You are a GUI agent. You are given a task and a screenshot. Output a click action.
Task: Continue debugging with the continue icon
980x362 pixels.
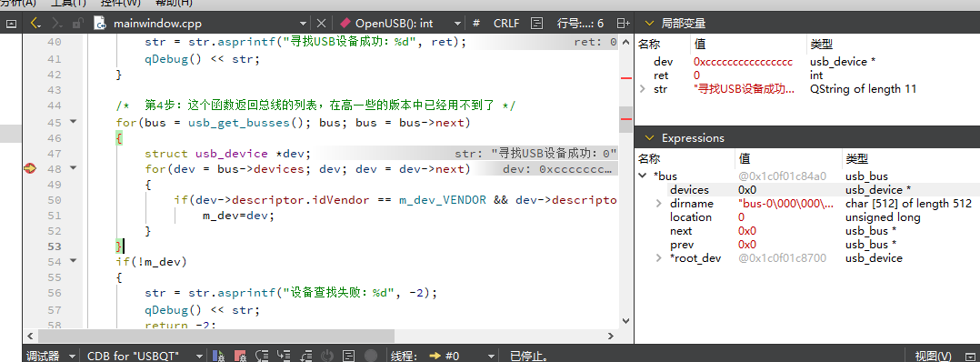[x=219, y=356]
